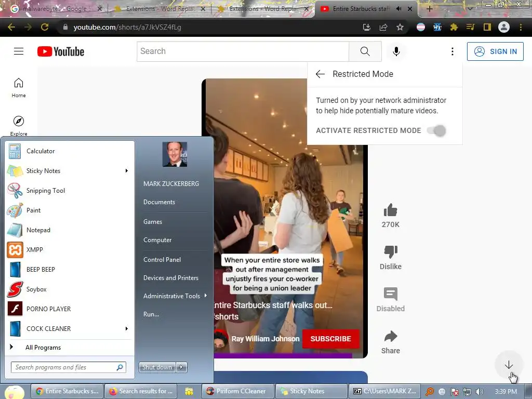Screen dimensions: 532x399
Task: Click the Disabled comments icon
Action: tap(390, 294)
